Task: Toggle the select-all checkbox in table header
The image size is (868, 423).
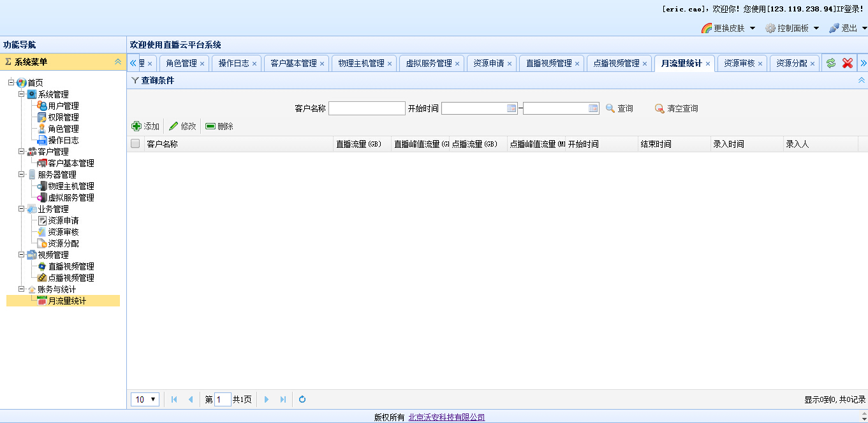Action: point(135,144)
